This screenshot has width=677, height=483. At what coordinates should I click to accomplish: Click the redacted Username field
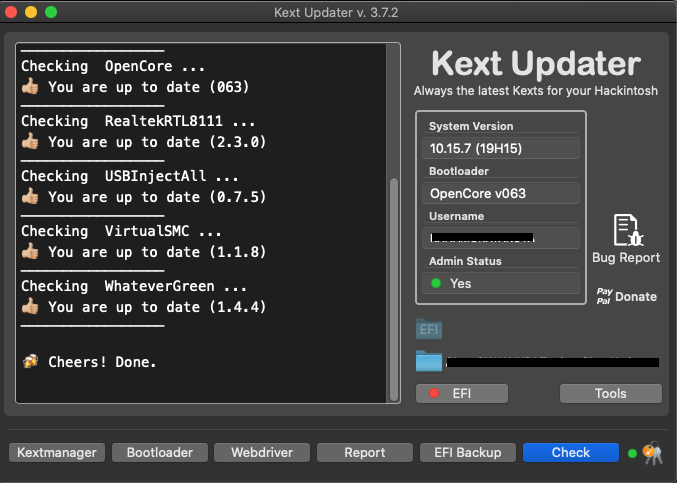(x=500, y=238)
